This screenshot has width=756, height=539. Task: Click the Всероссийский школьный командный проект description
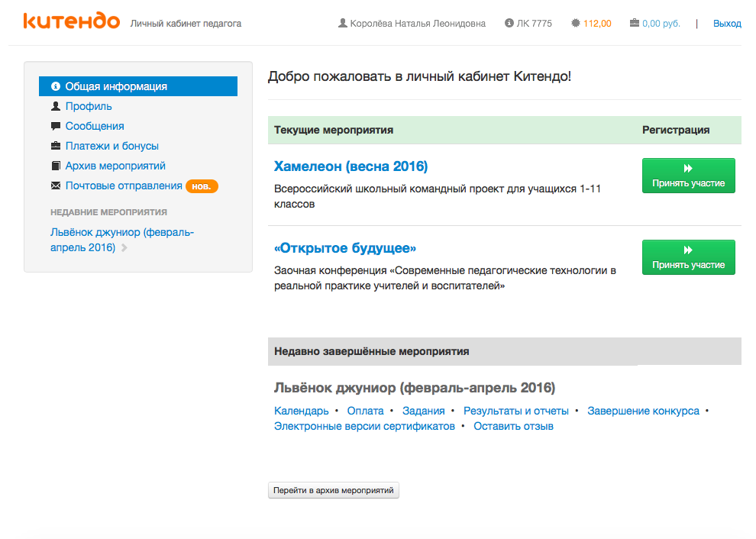pyautogui.click(x=438, y=196)
